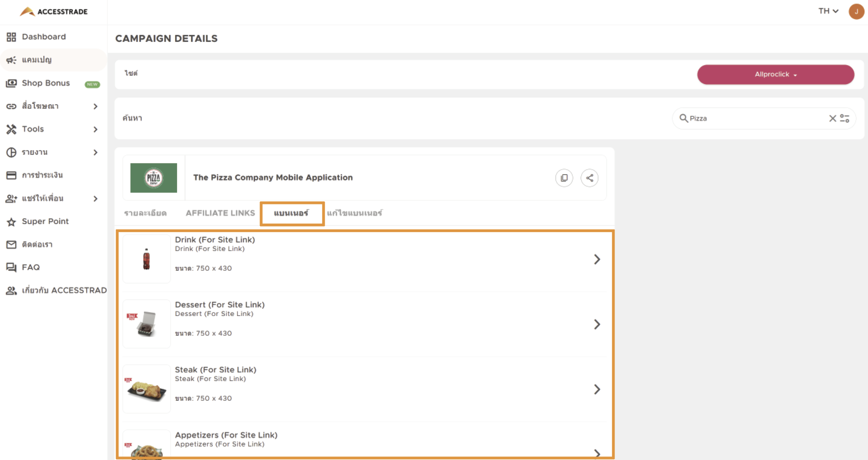Expand the แชร์ให้เพื่อน submenu chevron

tap(96, 199)
